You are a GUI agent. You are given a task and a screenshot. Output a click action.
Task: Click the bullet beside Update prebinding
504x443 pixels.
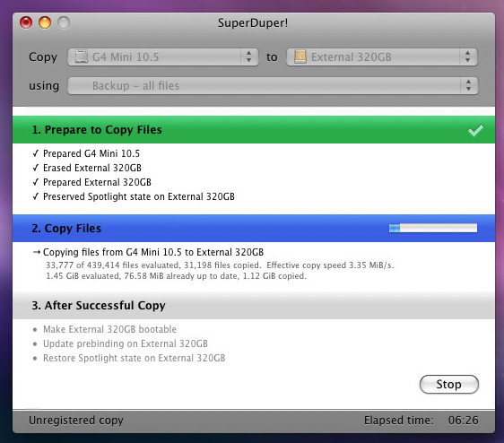pos(35,344)
